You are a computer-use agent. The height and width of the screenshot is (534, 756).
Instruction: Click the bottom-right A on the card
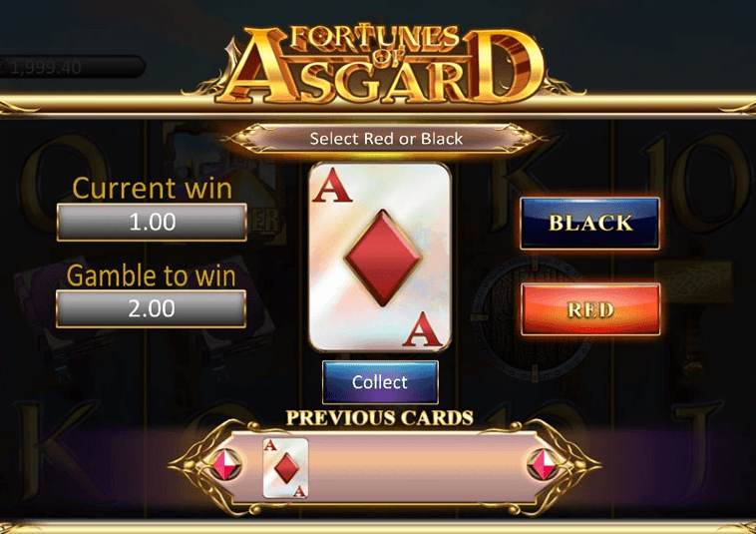423,330
